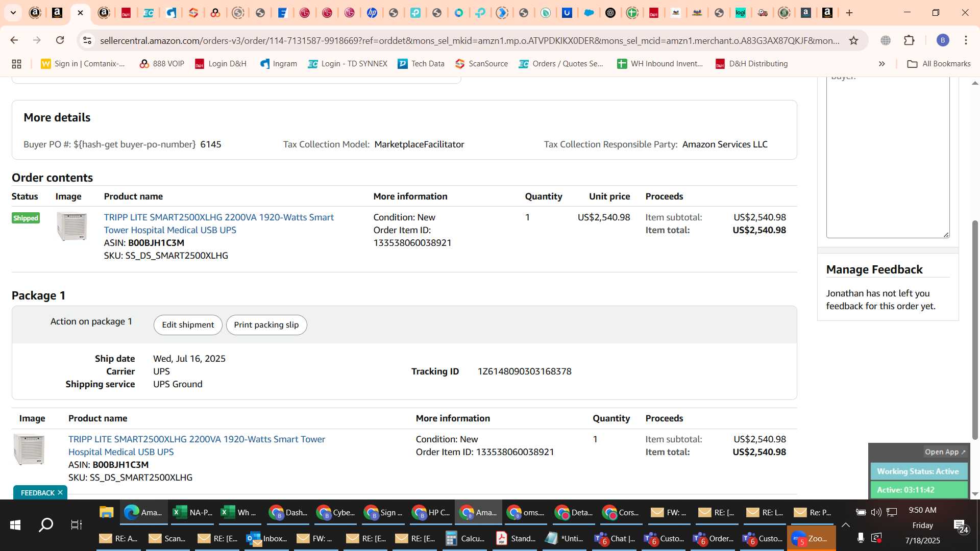Open Teams Chat taskbar item
The width and height of the screenshot is (980, 551).
(x=615, y=538)
